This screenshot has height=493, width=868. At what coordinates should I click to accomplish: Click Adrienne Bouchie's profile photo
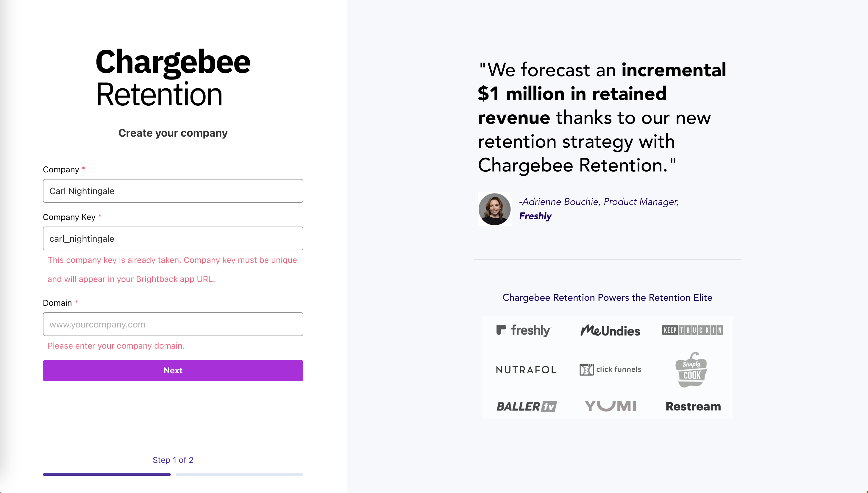click(x=494, y=209)
